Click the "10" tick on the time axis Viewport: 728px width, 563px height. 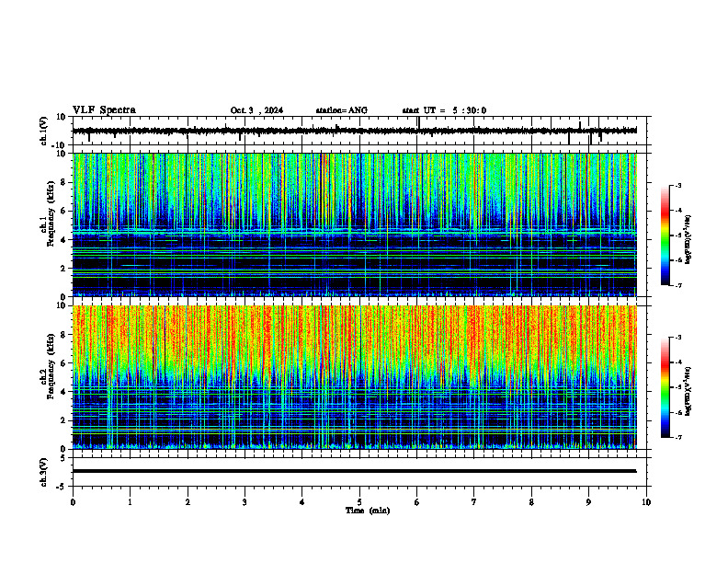click(646, 502)
